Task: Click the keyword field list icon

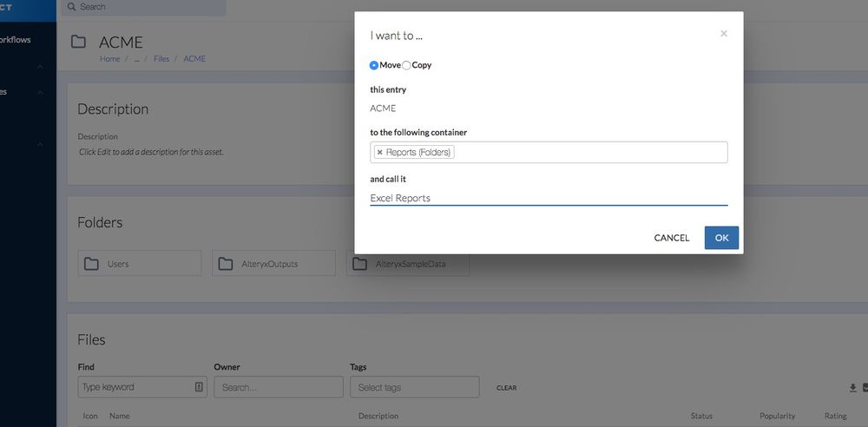Action: click(199, 387)
